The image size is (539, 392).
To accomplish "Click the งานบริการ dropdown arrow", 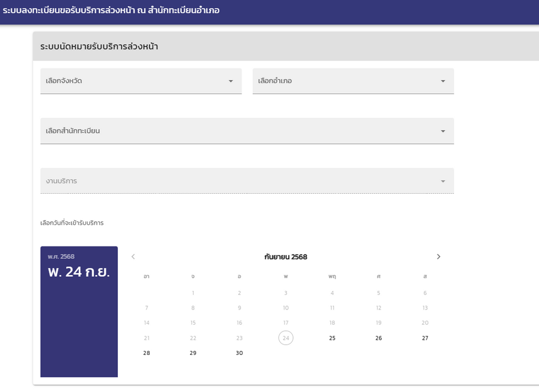I will pyautogui.click(x=442, y=181).
